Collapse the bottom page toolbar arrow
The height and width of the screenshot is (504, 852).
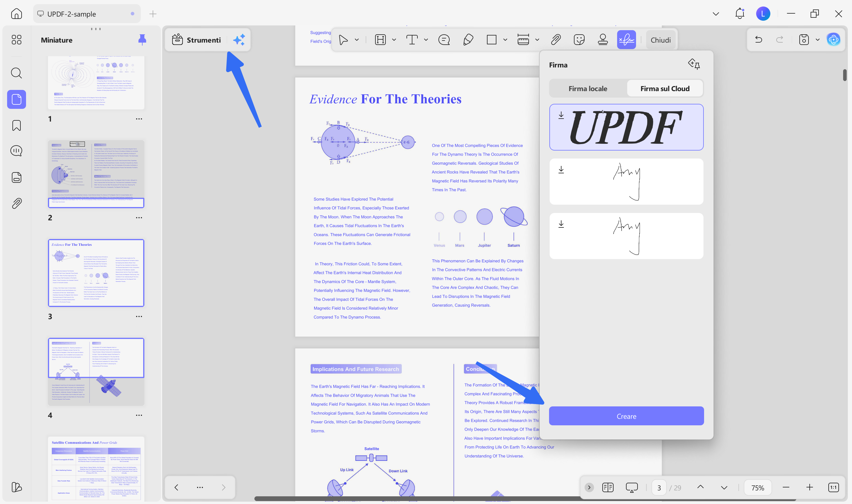589,487
